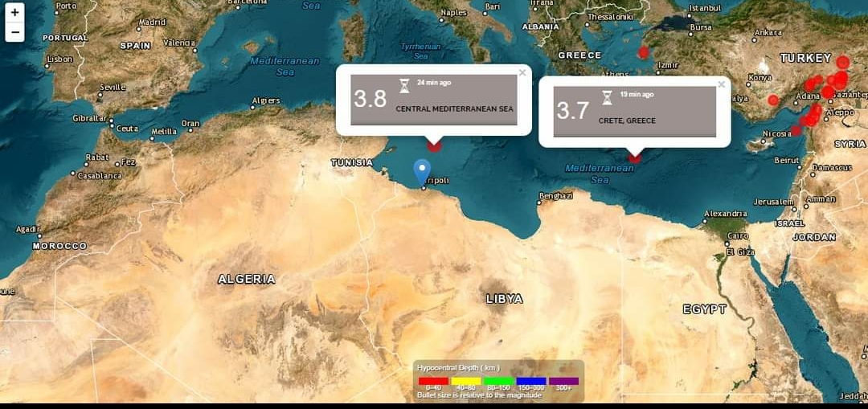Click the yellow 40-80 km depth swatch

[x=465, y=381]
